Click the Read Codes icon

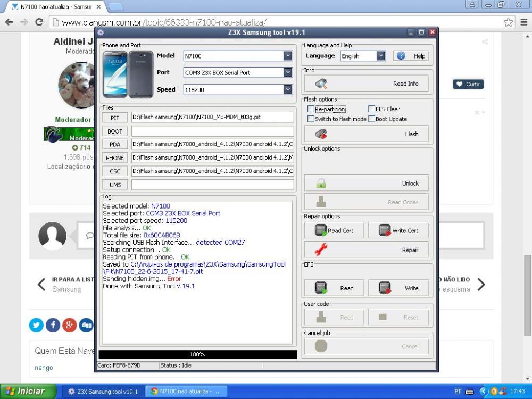321,202
